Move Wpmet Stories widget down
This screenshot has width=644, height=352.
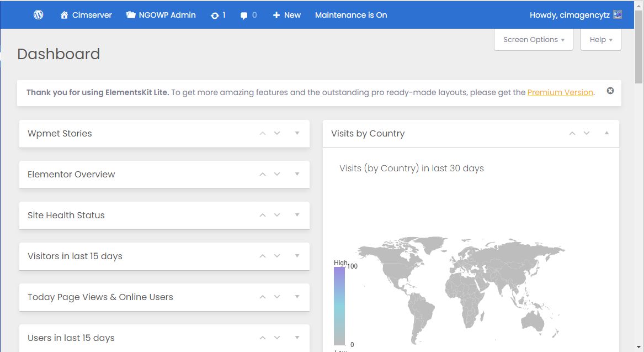tap(277, 133)
